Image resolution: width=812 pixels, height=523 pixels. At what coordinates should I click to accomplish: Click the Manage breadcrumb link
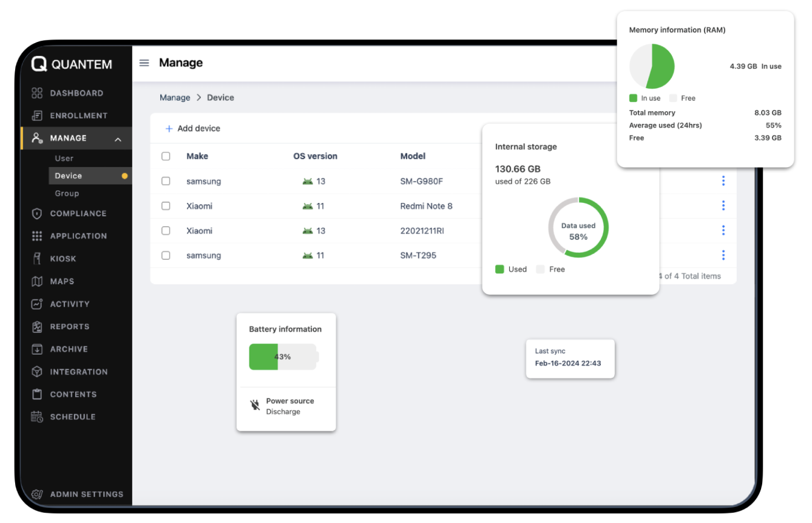pos(175,98)
